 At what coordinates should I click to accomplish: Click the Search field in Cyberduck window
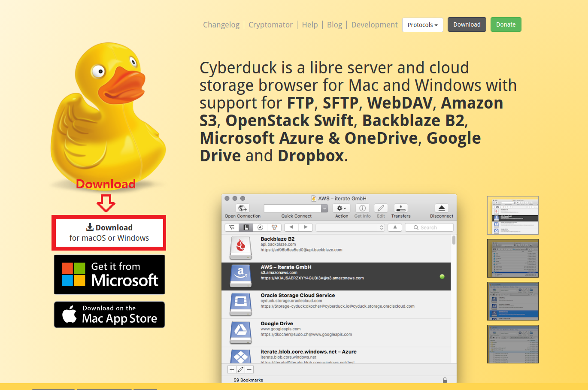point(429,227)
